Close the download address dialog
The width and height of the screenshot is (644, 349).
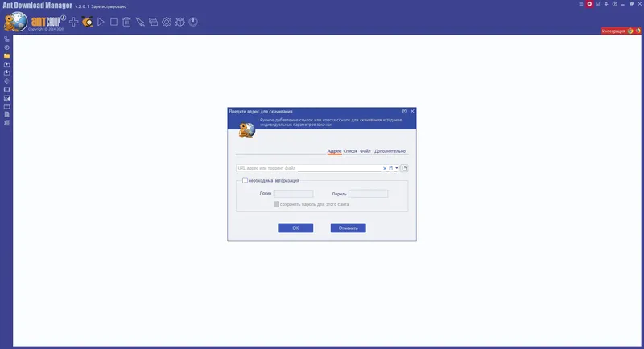point(412,111)
